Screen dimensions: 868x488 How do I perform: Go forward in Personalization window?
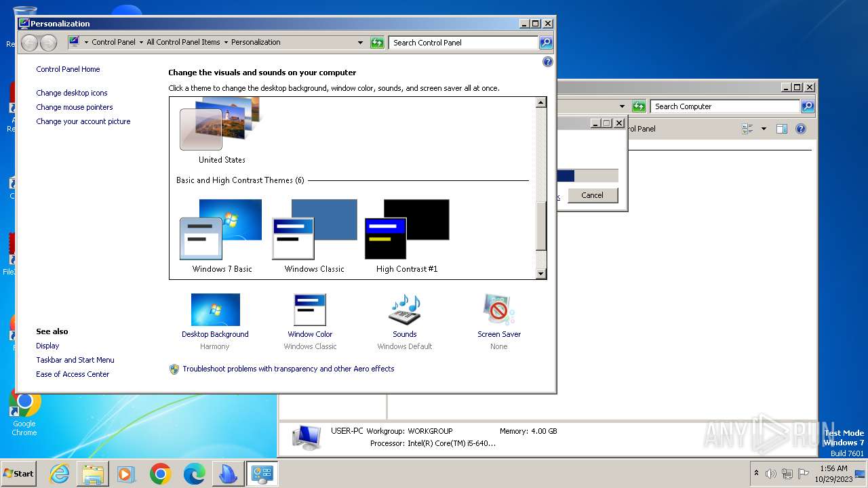point(48,43)
